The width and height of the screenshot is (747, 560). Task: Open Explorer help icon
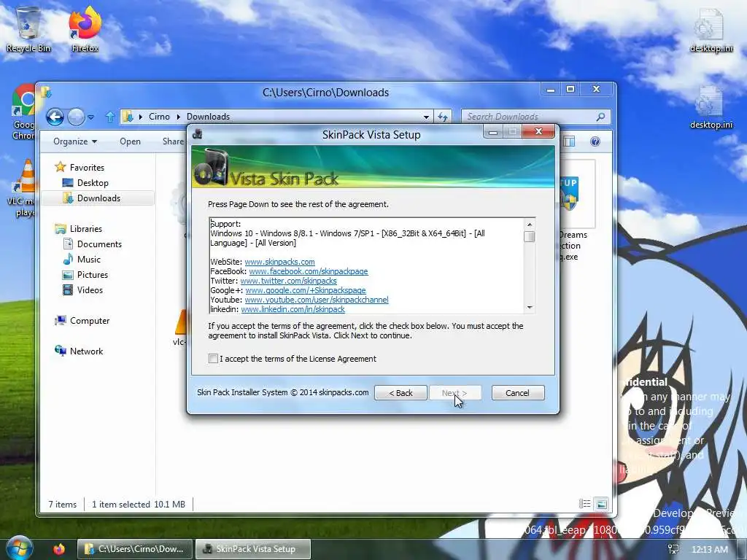[595, 141]
